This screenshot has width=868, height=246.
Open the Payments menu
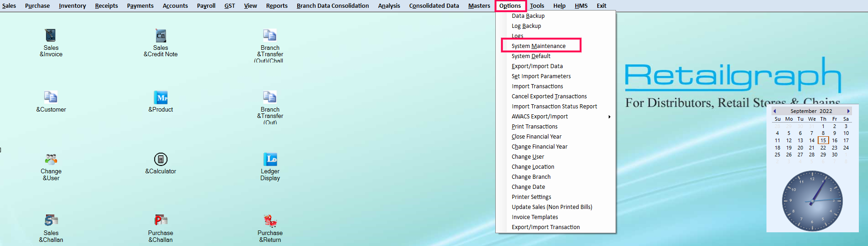click(x=140, y=6)
